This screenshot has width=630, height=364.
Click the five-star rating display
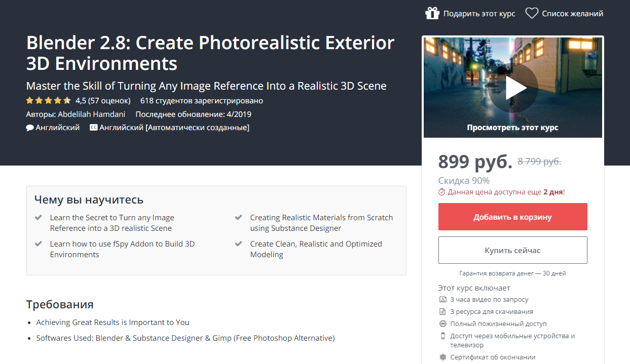pos(49,100)
